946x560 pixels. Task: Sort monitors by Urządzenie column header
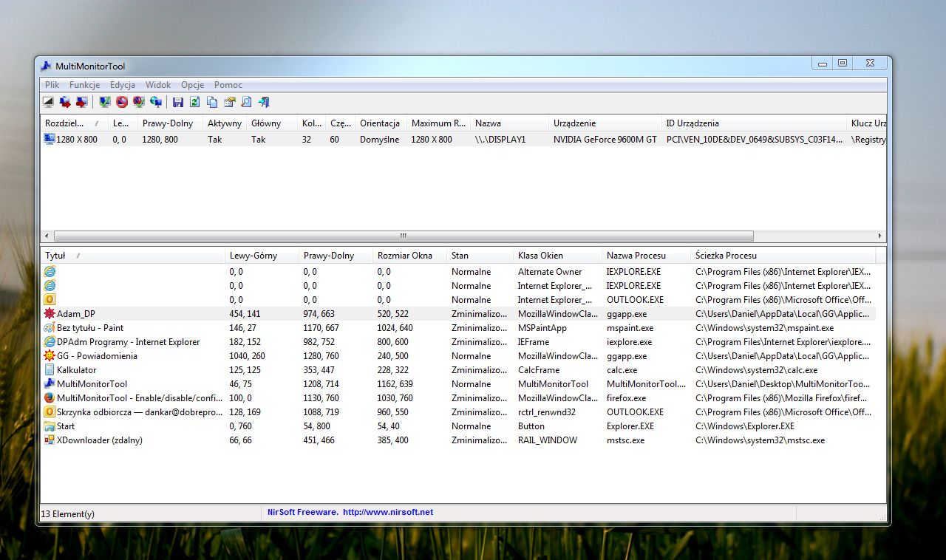pos(605,123)
